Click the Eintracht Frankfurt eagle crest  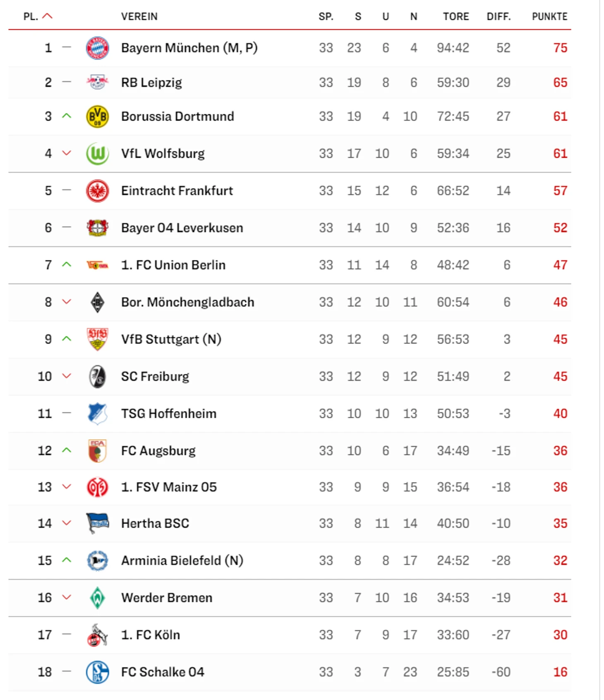click(x=97, y=191)
